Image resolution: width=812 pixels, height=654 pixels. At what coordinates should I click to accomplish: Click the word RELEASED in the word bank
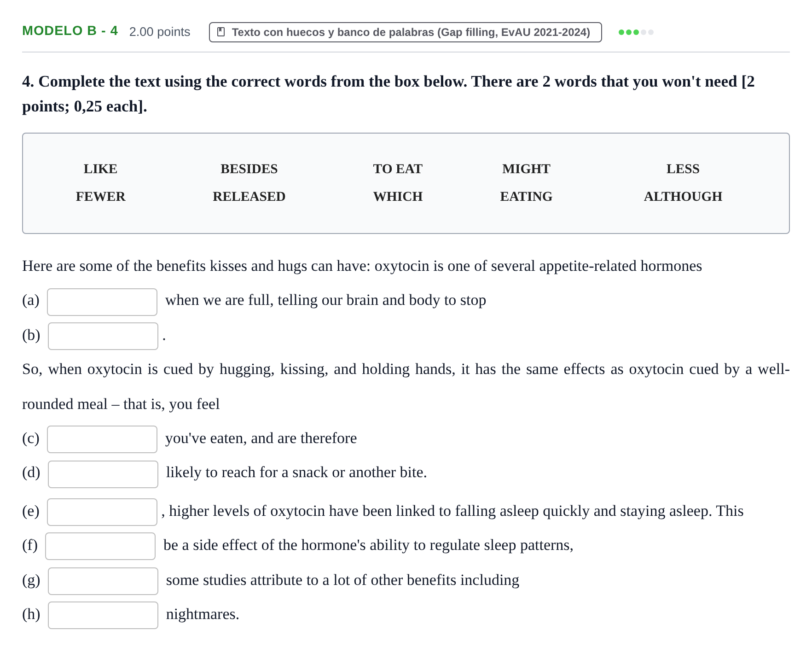pyautogui.click(x=249, y=197)
